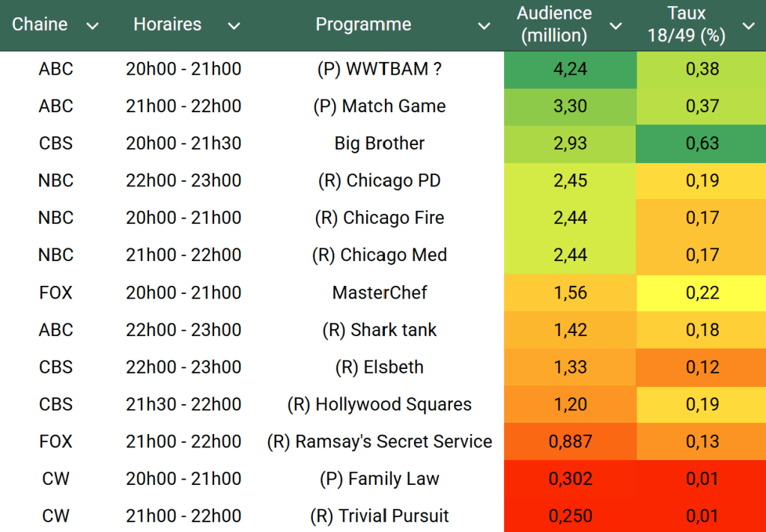Click the orange 0,887 audience cell

point(570,441)
